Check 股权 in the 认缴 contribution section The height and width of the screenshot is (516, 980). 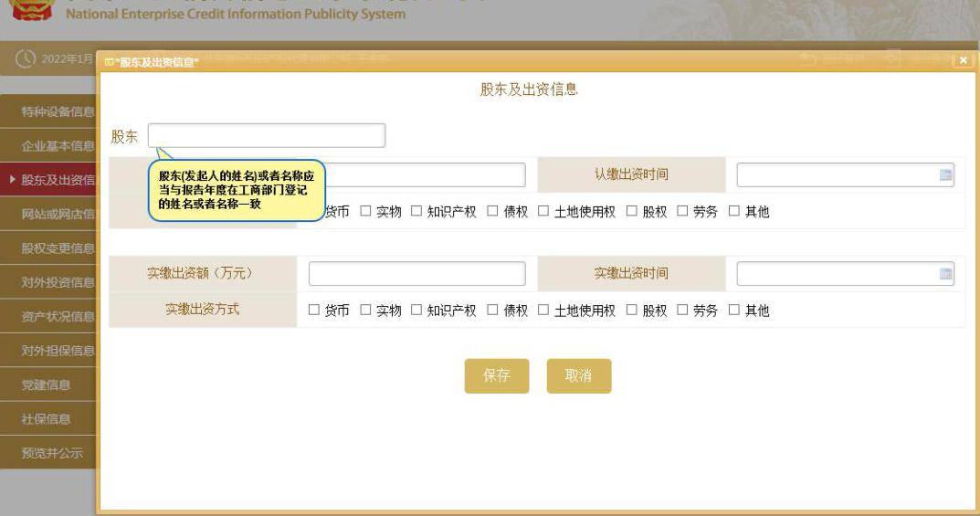(x=632, y=211)
